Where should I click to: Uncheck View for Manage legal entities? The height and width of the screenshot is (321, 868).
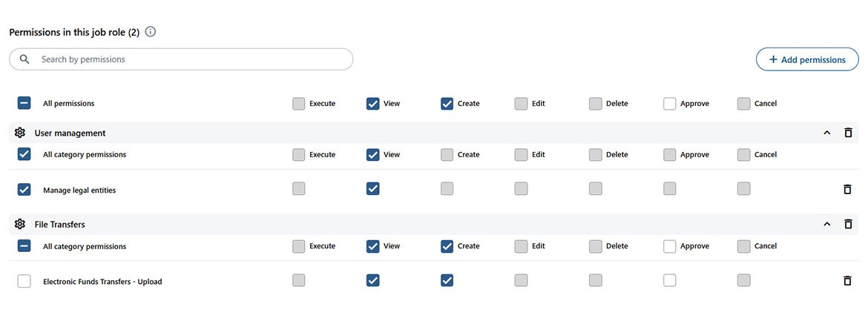click(x=373, y=189)
